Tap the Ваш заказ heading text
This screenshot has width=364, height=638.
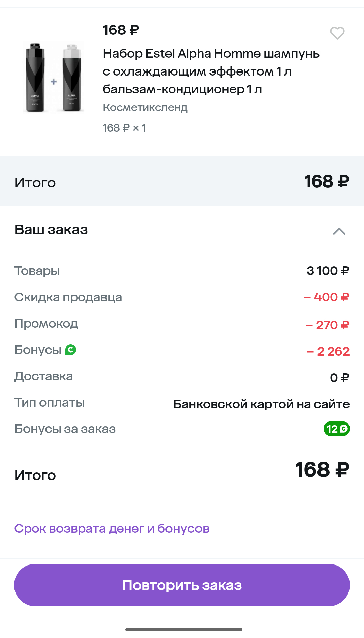(x=51, y=230)
